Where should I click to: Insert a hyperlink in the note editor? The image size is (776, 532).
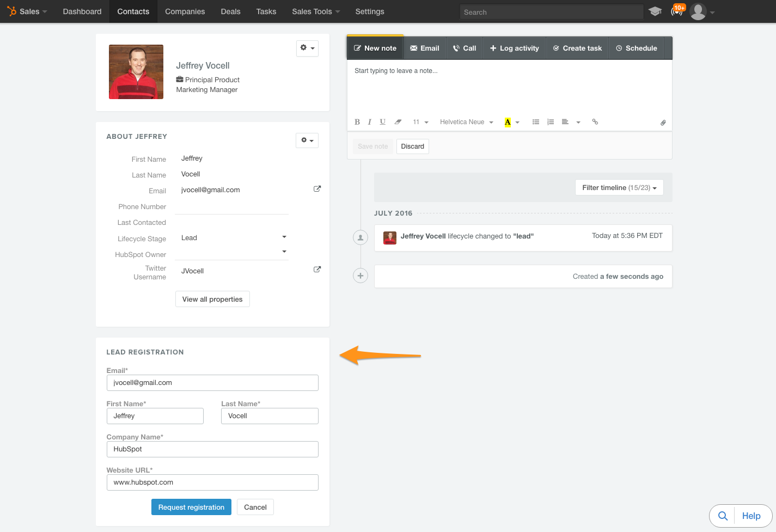pyautogui.click(x=595, y=121)
